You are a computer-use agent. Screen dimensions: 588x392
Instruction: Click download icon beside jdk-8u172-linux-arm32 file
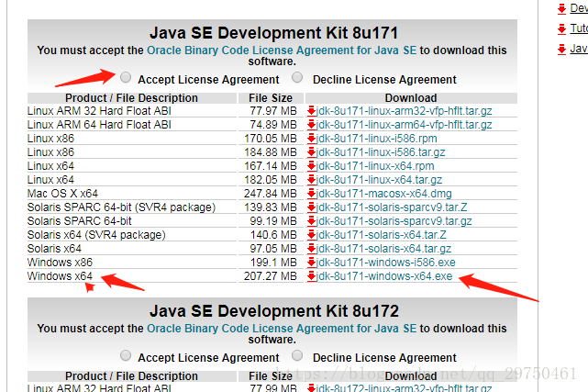311,388
